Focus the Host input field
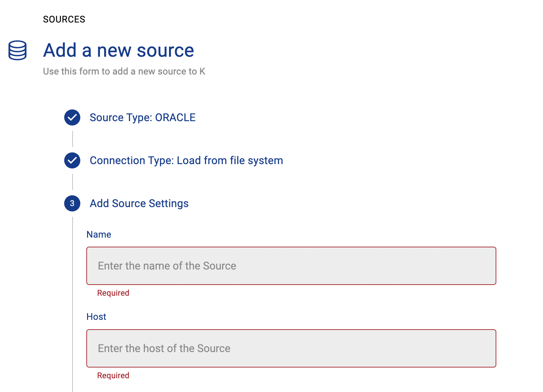The width and height of the screenshot is (543, 392). coord(291,348)
